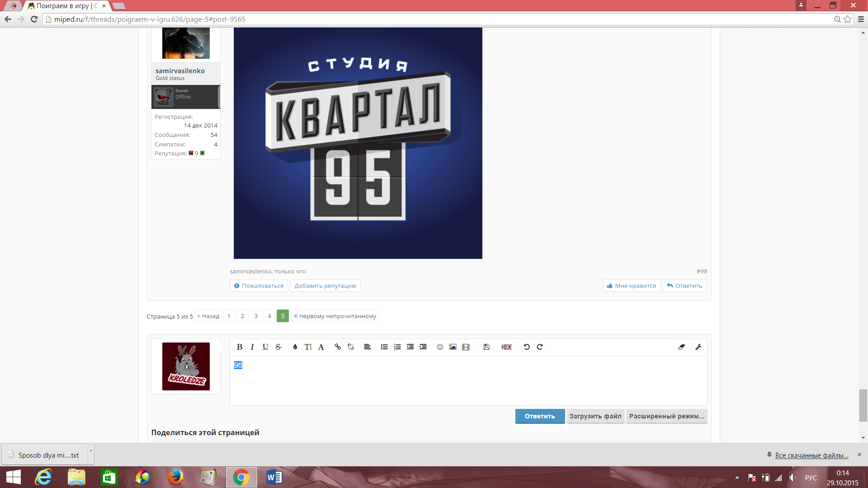The width and height of the screenshot is (868, 488).
Task: Submit the reply with the Ответить button
Action: pos(540,416)
